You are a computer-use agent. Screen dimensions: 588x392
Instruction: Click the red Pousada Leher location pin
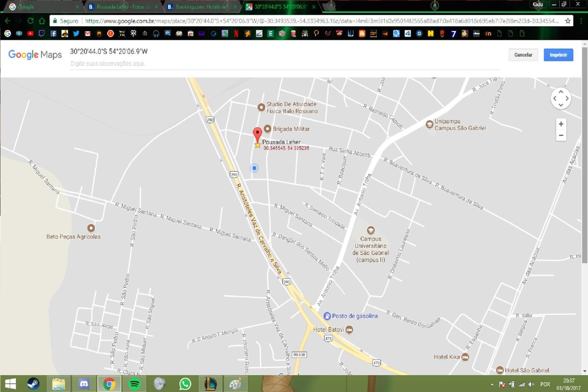(x=257, y=134)
